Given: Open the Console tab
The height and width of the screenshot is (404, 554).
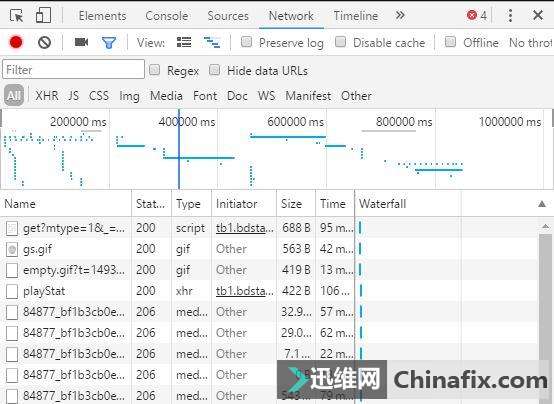Looking at the screenshot, I should pyautogui.click(x=167, y=16).
